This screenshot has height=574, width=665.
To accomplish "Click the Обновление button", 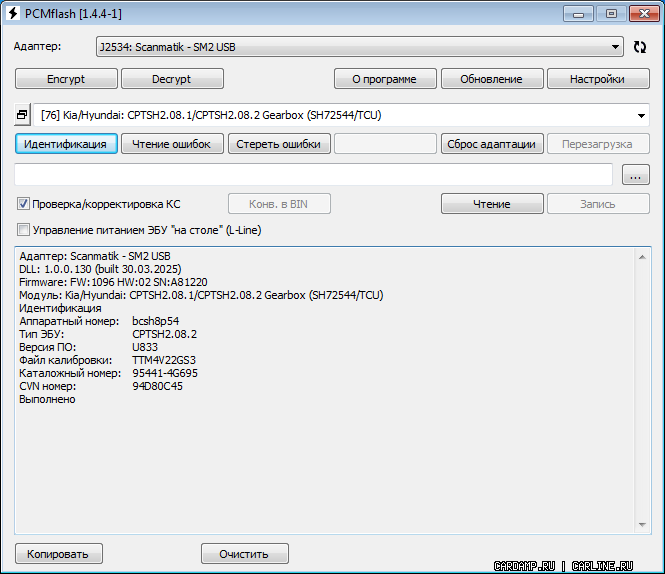I will click(492, 79).
